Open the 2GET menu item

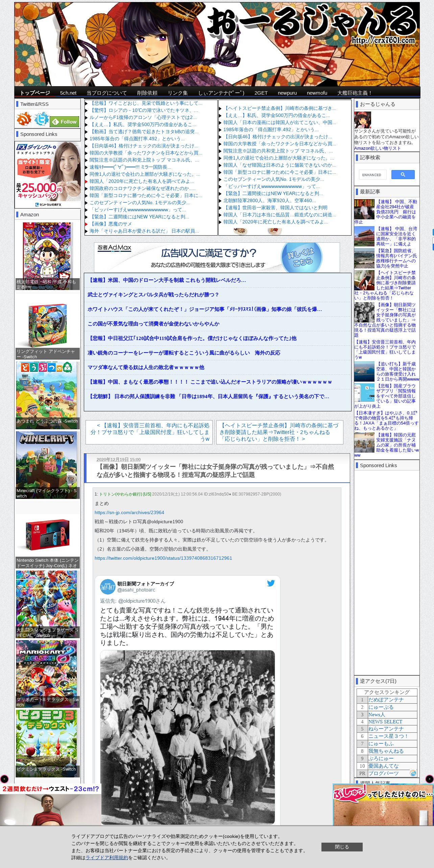point(261,93)
